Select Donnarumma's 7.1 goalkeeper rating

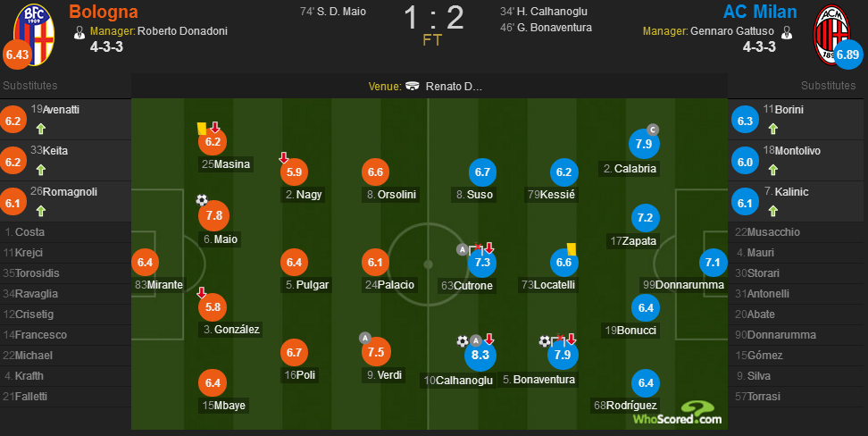click(713, 262)
